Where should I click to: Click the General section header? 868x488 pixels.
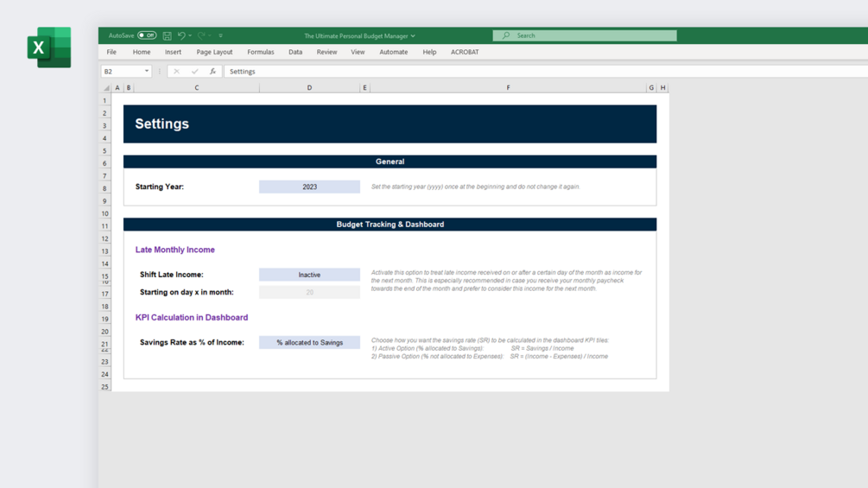click(390, 162)
